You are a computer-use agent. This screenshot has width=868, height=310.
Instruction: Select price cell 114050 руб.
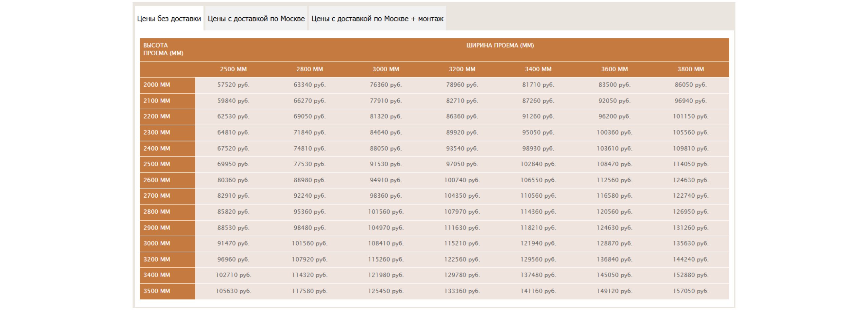[x=691, y=164]
